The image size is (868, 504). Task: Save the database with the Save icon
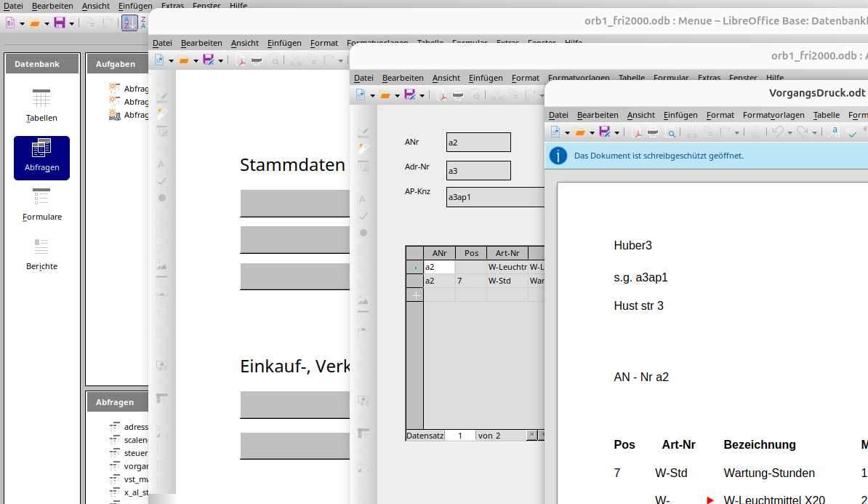coord(60,23)
